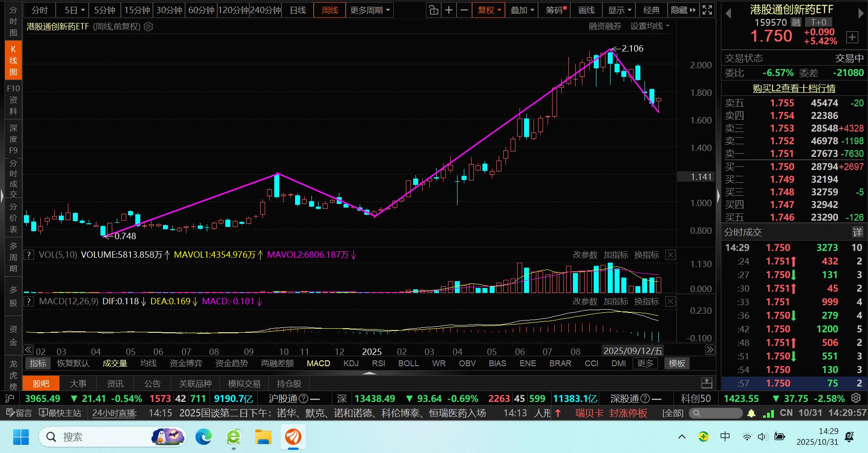Select the 资讯 tab
Viewport: 868px width, 453px height.
click(x=115, y=384)
